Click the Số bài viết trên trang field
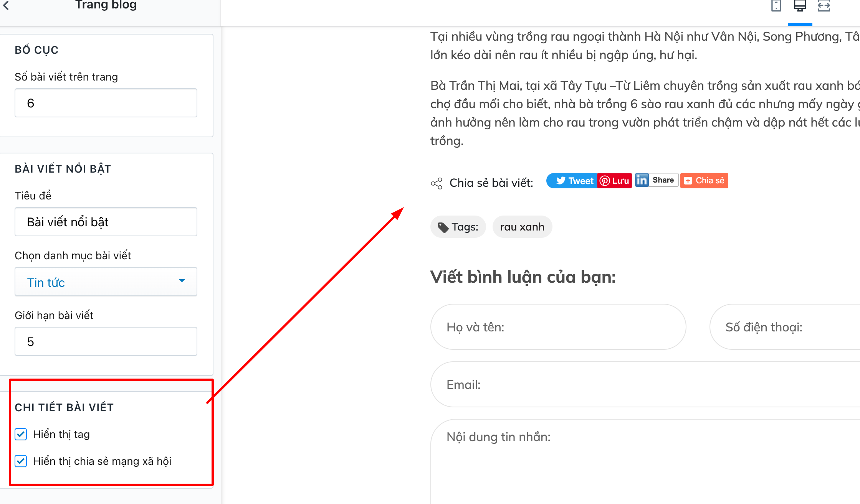The width and height of the screenshot is (860, 504). tap(106, 103)
